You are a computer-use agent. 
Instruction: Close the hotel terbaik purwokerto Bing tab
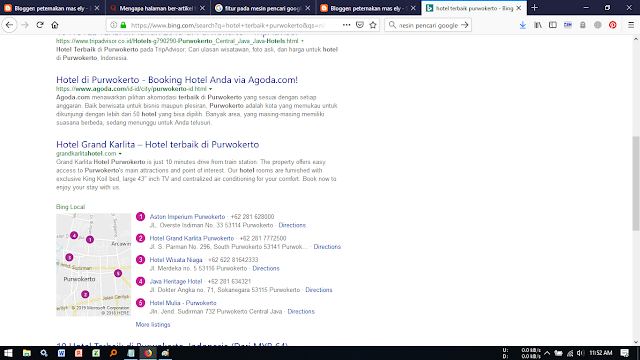[519, 8]
